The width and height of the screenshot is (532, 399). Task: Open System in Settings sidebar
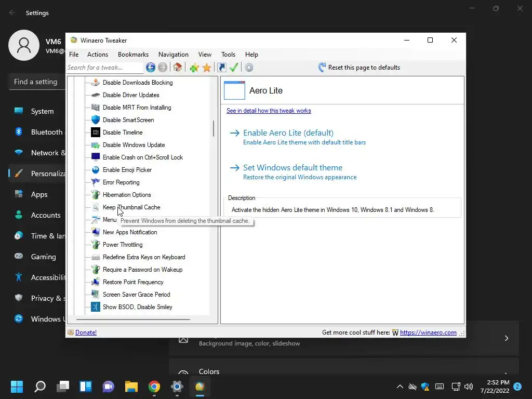(x=37, y=111)
